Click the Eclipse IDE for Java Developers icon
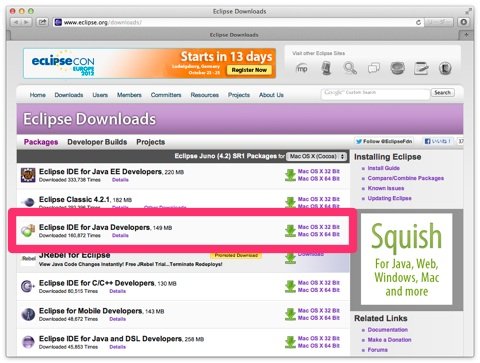This screenshot has width=480, height=363. click(x=28, y=231)
